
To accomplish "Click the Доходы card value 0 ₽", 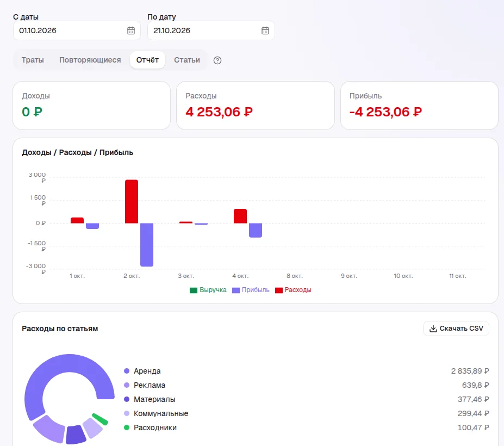I will 32,112.
